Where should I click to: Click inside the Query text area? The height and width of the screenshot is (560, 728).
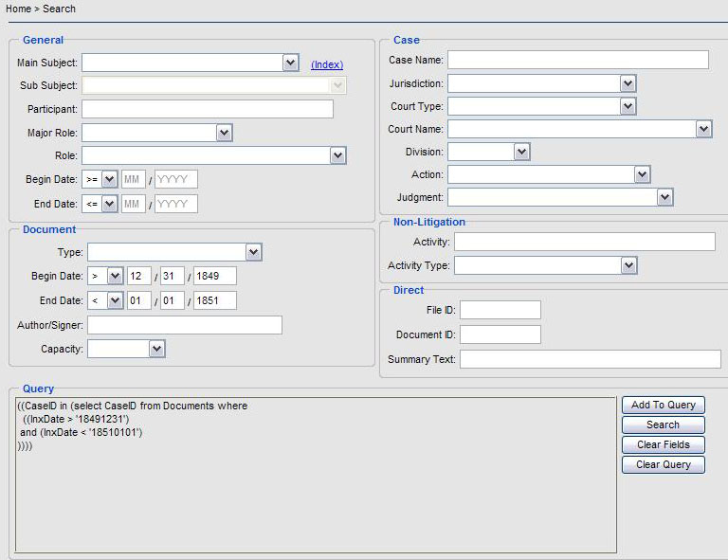(316, 475)
